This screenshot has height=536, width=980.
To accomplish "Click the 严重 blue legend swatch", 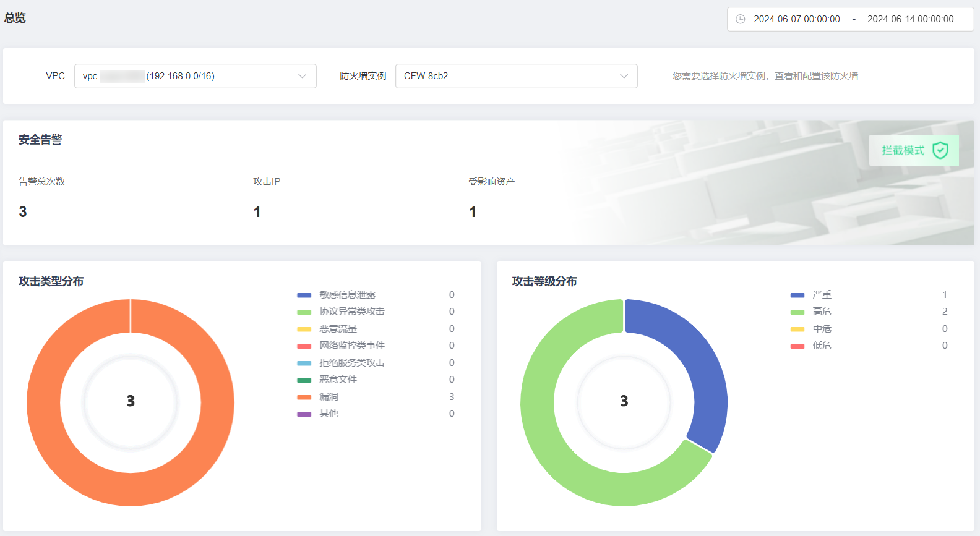I will [x=797, y=296].
